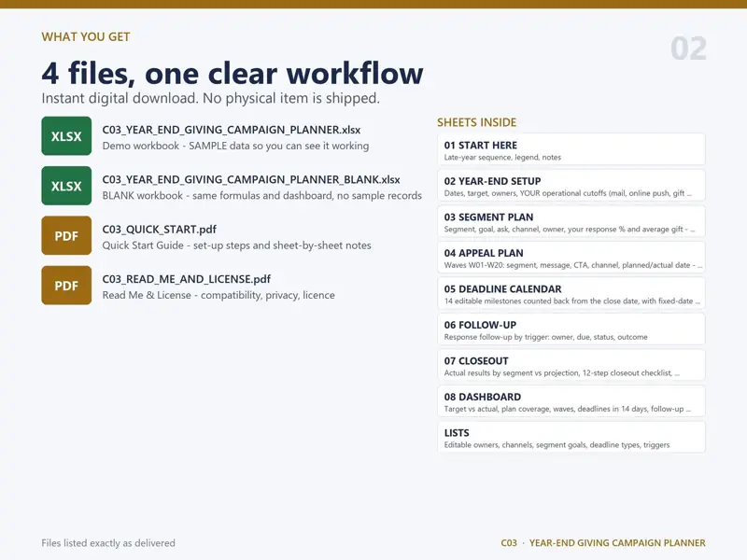Click the 'SHEETS INSIDE' heading
The height and width of the screenshot is (560, 747).
[476, 122]
